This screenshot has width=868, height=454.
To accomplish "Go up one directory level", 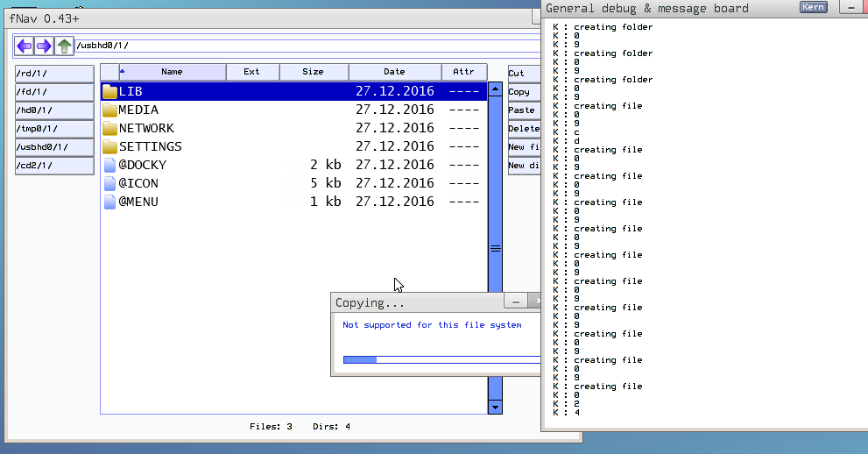I will point(64,46).
